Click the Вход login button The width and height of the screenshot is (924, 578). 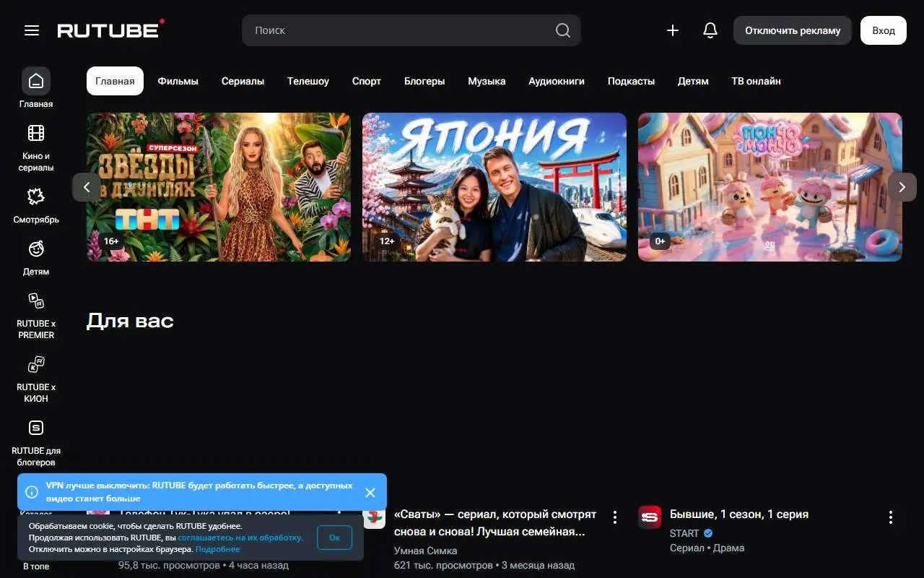[x=884, y=30]
